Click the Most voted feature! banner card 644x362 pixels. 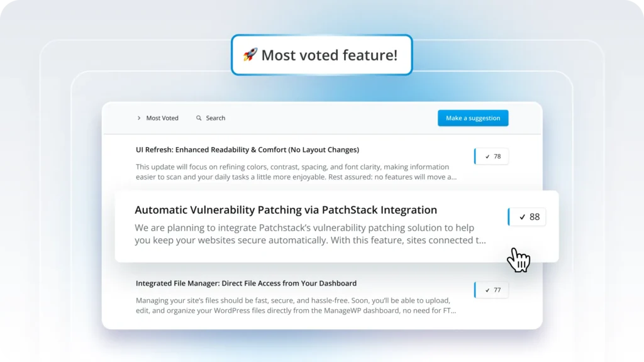coord(321,55)
